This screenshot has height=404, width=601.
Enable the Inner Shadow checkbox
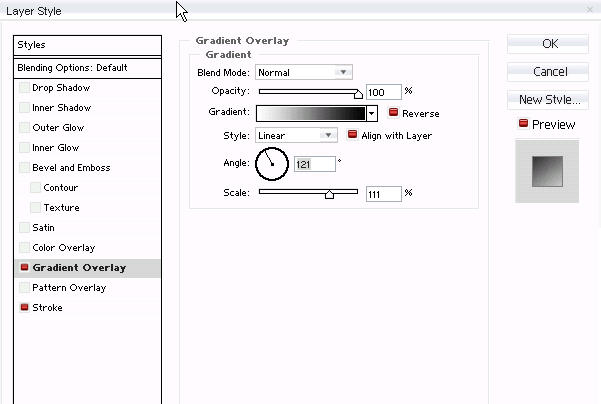(x=24, y=108)
